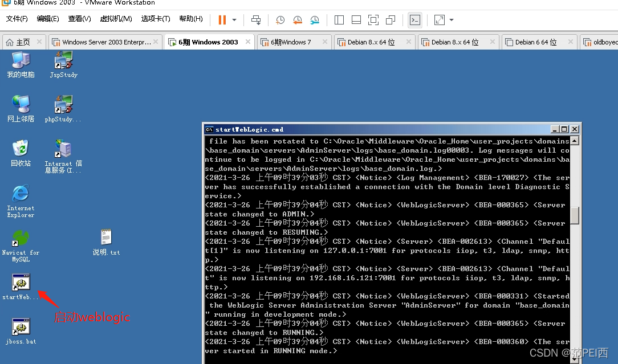The height and width of the screenshot is (364, 618).
Task: Select the 我的电脑 desktop icon
Action: coord(21,65)
